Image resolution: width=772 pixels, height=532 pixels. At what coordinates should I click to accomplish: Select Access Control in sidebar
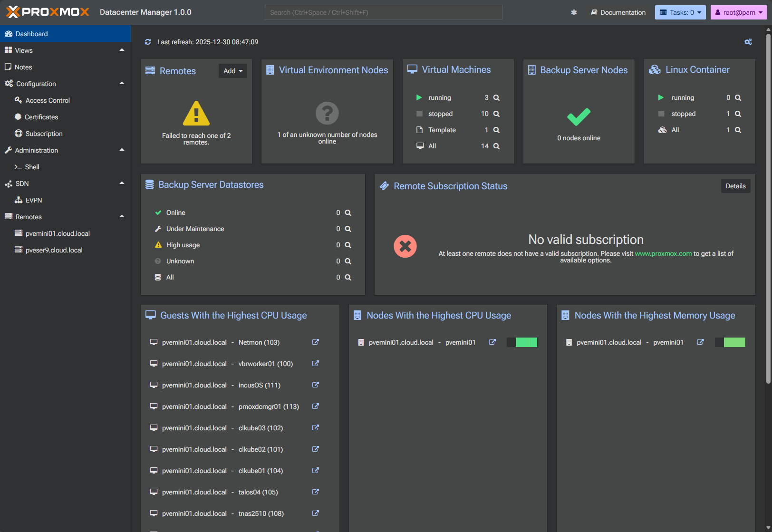[x=48, y=100]
